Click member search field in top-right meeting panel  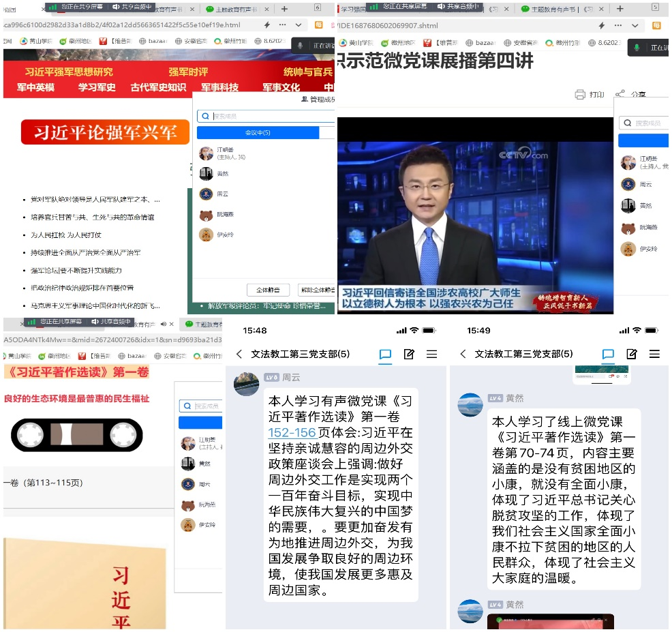tap(643, 123)
